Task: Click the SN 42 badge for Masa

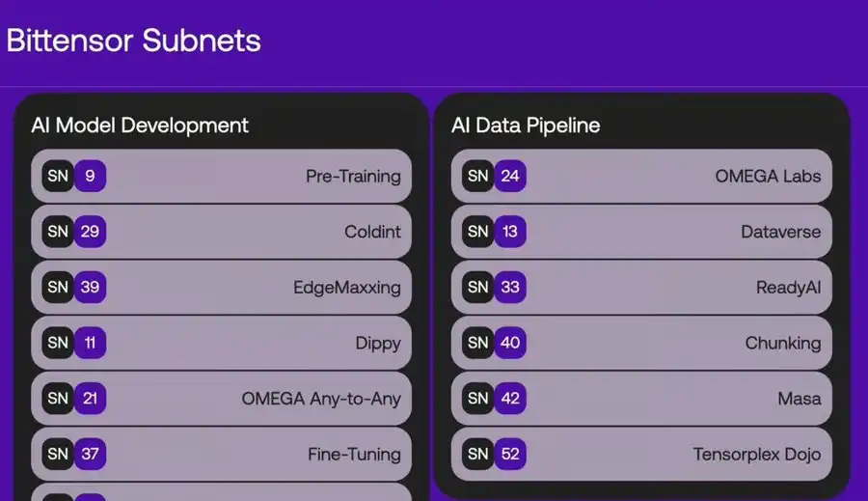Action: coord(494,399)
